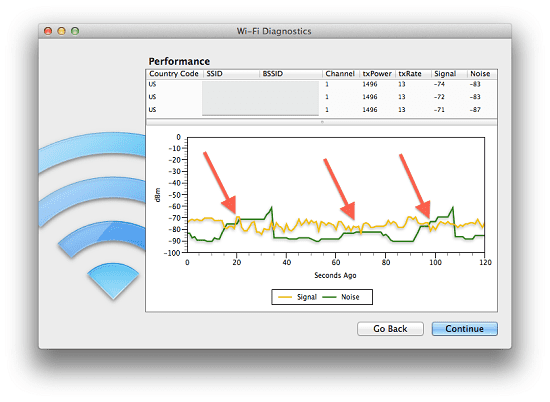Select table row with noise -87
Screen dimensions: 550x402
click(x=322, y=110)
